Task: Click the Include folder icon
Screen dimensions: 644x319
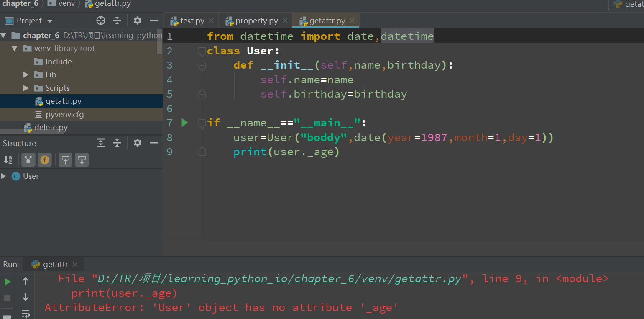Action: click(38, 62)
